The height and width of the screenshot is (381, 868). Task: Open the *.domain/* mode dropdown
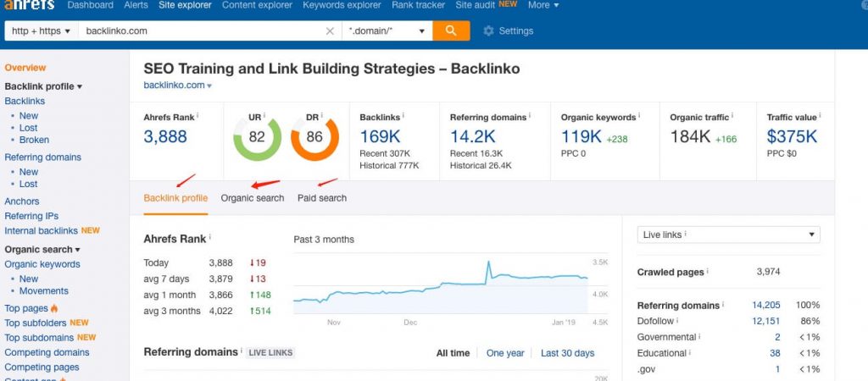(x=387, y=31)
